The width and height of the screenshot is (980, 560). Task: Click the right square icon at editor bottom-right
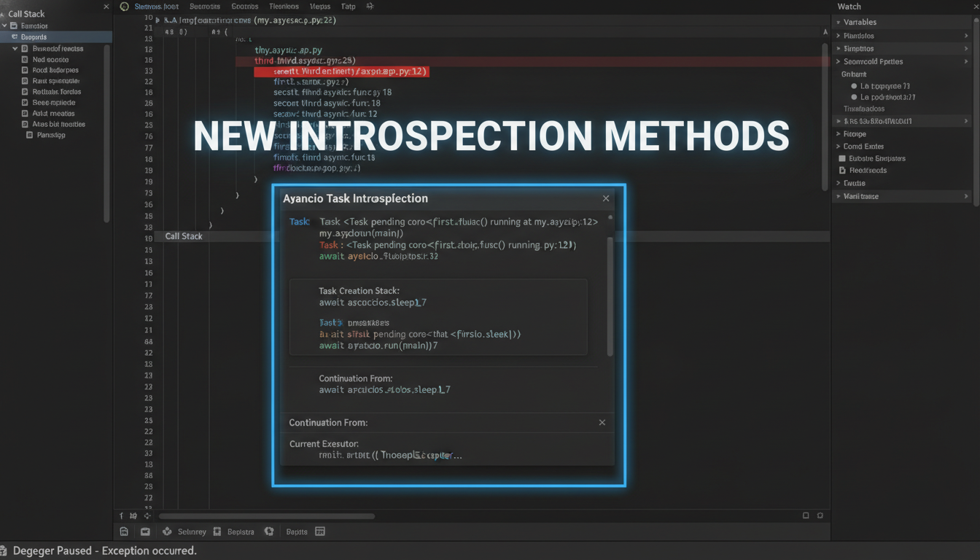tap(820, 516)
